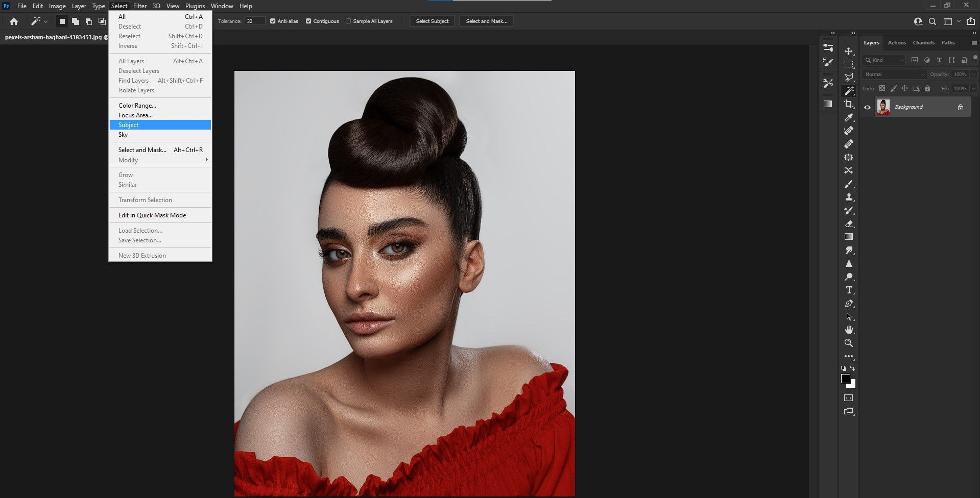The image size is (980, 498).
Task: Select the Horizontal Type tool
Action: click(849, 290)
